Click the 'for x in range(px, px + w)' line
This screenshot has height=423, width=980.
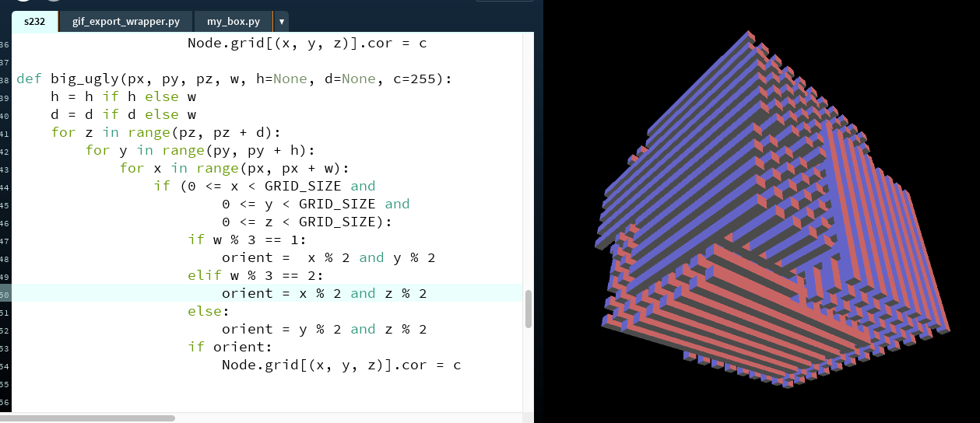click(234, 168)
